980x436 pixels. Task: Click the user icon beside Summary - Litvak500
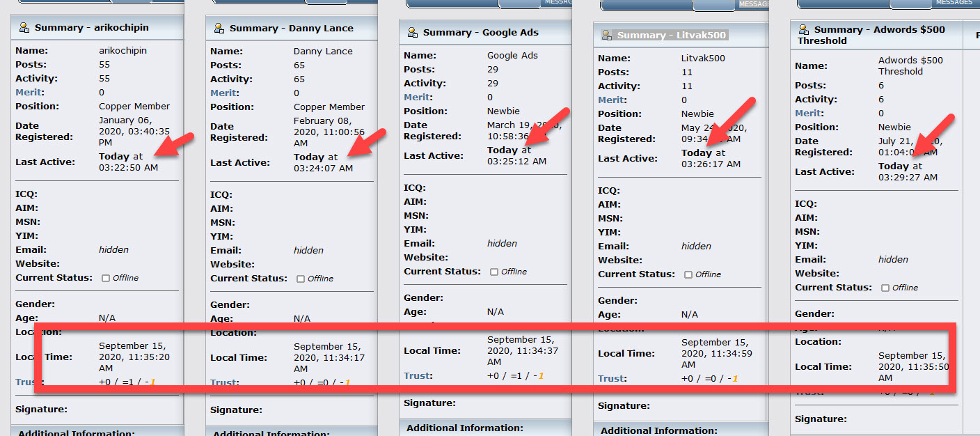click(x=607, y=36)
